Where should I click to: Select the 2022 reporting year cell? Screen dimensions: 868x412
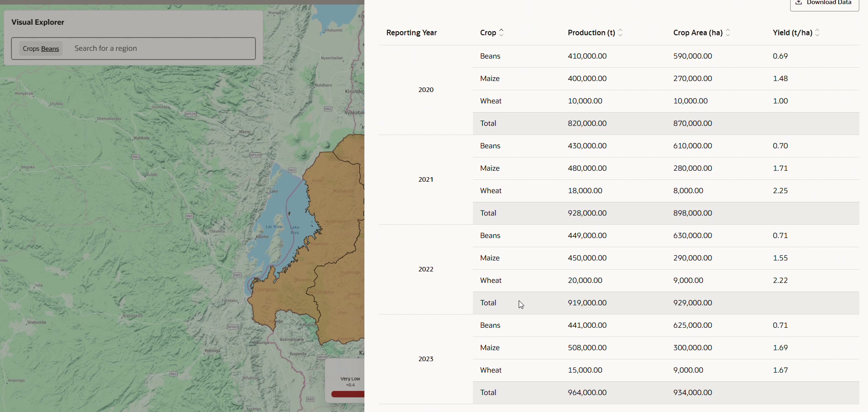[x=426, y=269]
